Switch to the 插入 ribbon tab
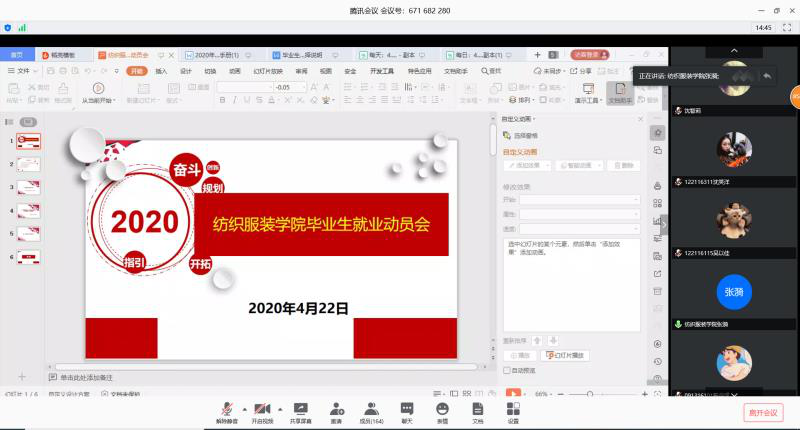 pyautogui.click(x=161, y=72)
